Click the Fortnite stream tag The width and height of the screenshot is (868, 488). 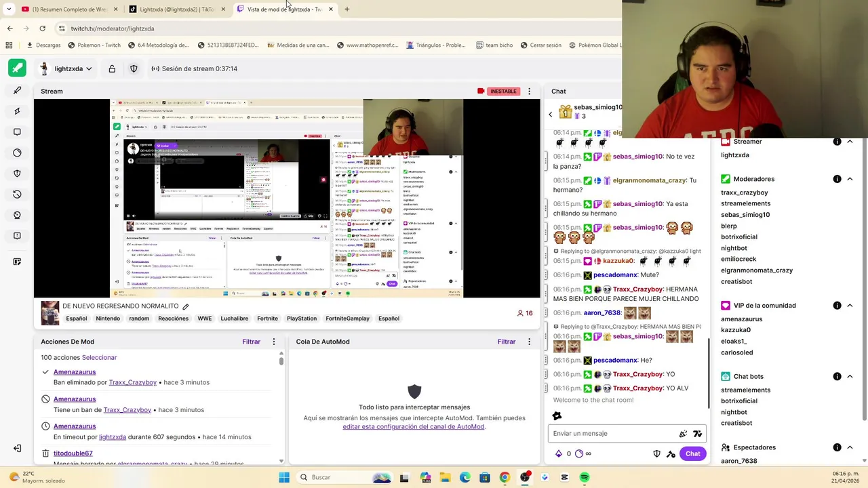[267, 319]
